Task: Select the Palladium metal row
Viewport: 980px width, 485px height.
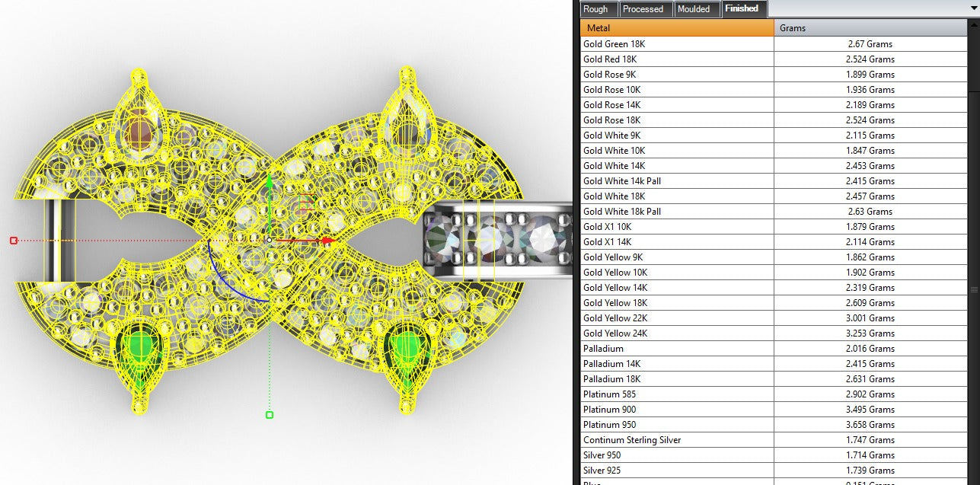Action: tap(774, 349)
